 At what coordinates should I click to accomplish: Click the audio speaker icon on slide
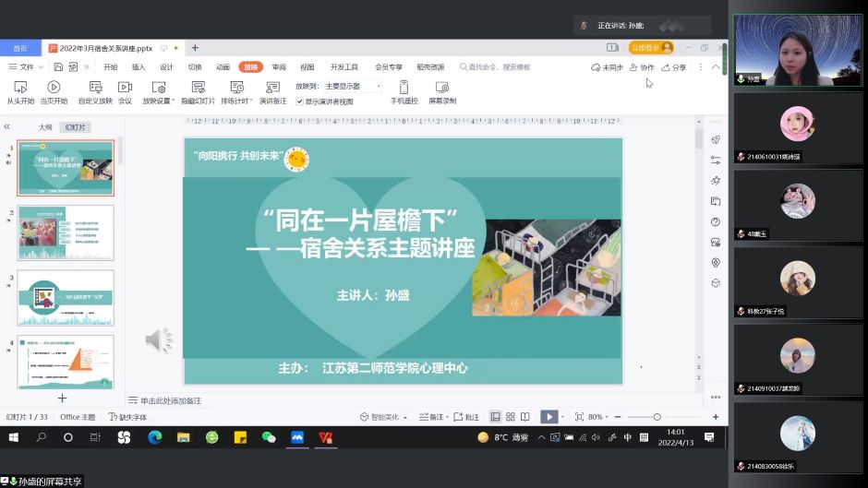pyautogui.click(x=159, y=341)
